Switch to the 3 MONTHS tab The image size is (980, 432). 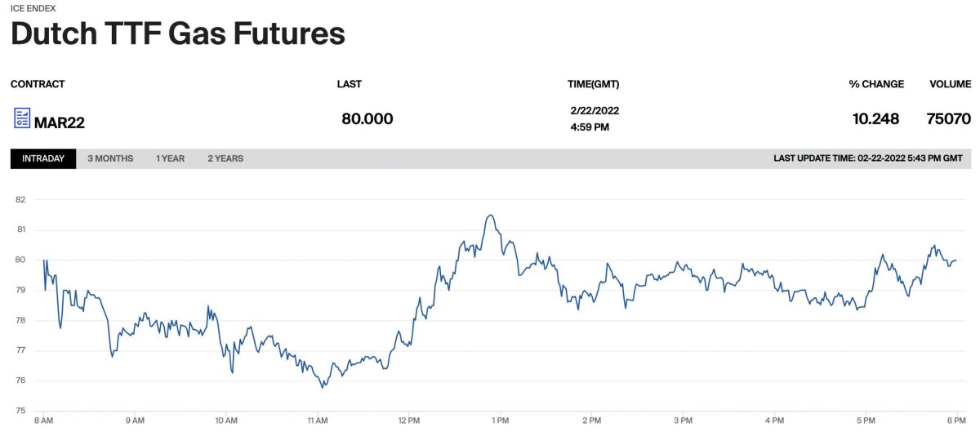click(x=110, y=158)
